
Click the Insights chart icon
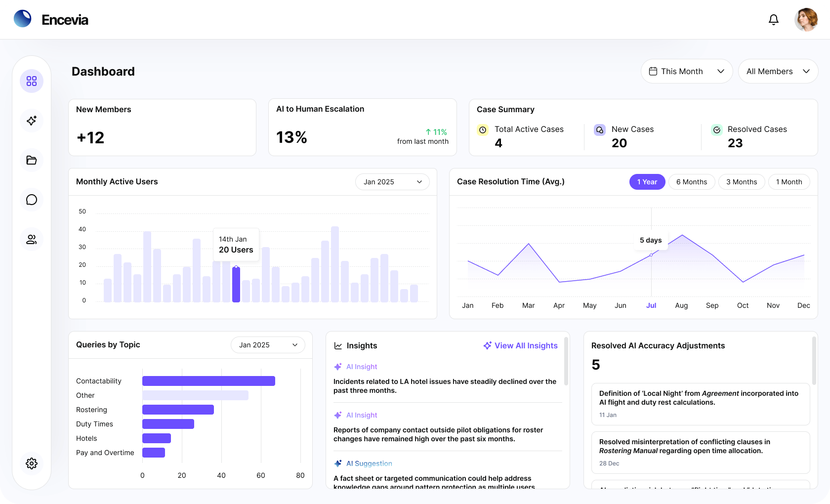[x=338, y=346]
